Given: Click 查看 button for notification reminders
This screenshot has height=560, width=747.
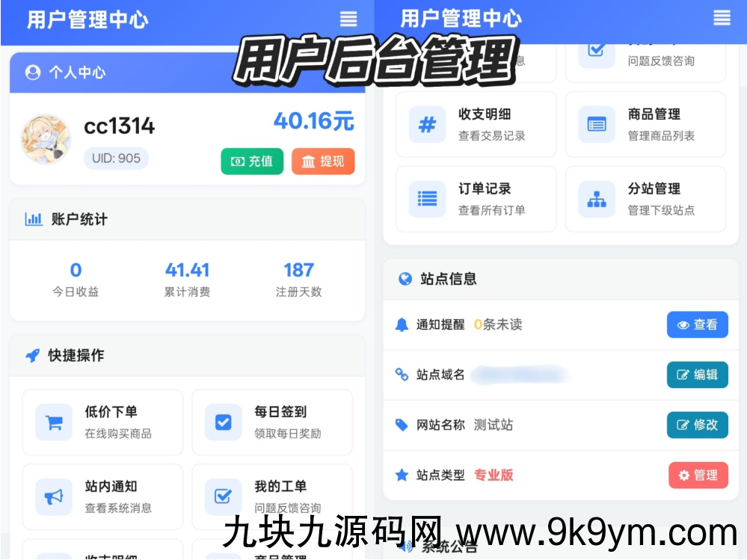Looking at the screenshot, I should click(697, 325).
